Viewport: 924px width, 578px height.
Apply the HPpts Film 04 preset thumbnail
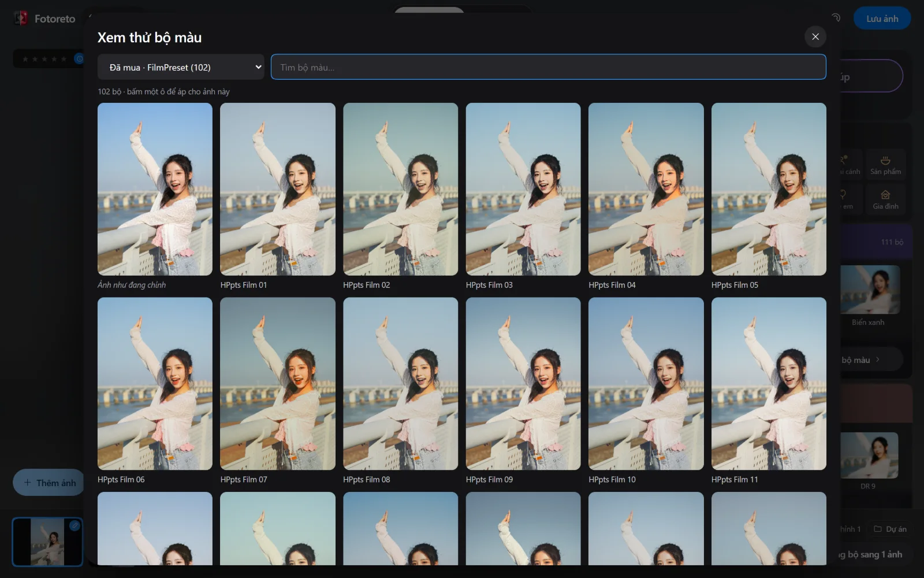(646, 189)
